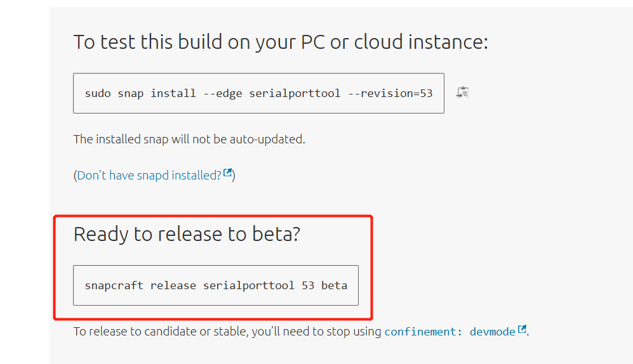Click the "Ready to release to beta?" heading
Image resolution: width=633 pixels, height=364 pixels.
[x=187, y=234]
